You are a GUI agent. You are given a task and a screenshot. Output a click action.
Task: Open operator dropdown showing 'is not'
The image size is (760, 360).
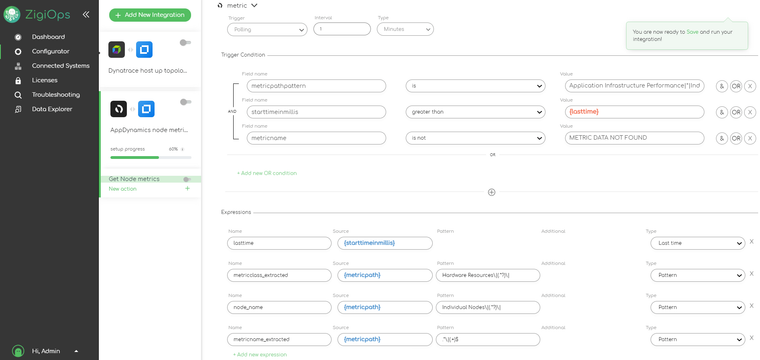coord(475,138)
